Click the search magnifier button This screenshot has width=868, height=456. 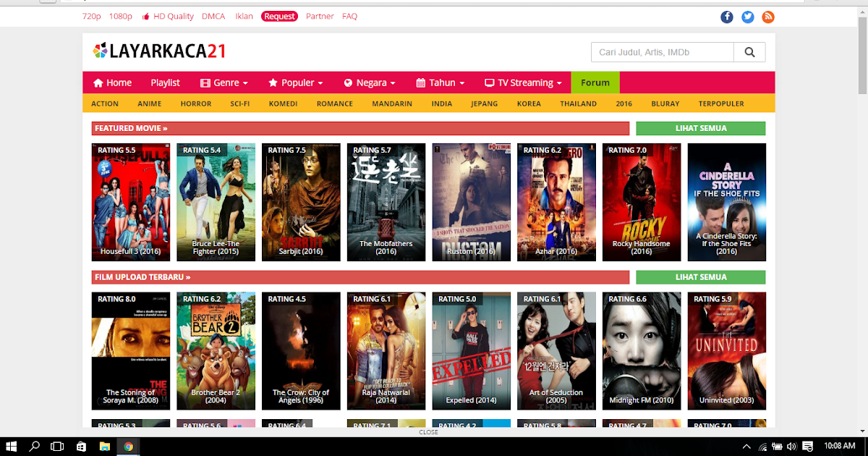(749, 52)
